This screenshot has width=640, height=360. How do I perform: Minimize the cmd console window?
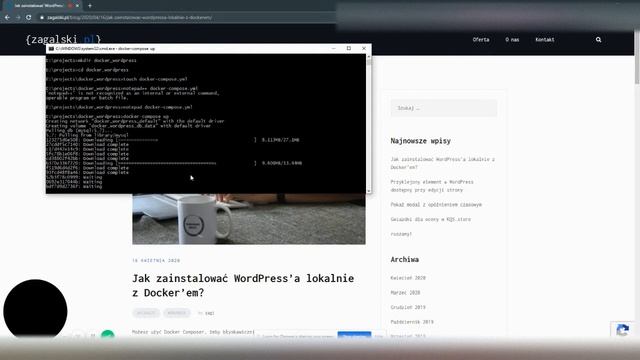click(333, 48)
